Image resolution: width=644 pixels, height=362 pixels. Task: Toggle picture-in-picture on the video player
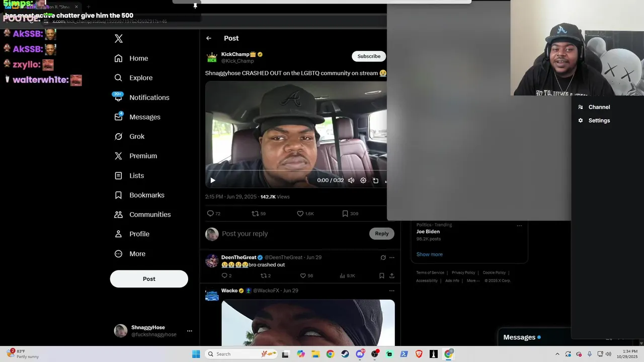[x=375, y=180]
